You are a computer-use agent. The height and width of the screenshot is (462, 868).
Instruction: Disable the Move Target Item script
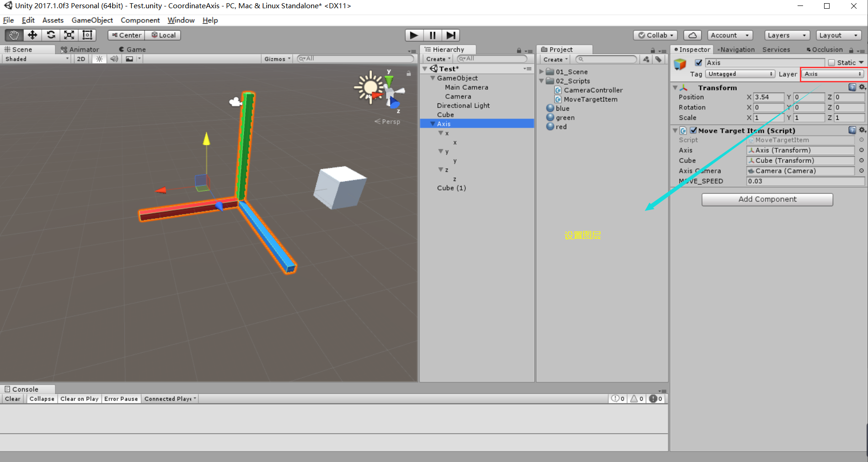pyautogui.click(x=693, y=130)
